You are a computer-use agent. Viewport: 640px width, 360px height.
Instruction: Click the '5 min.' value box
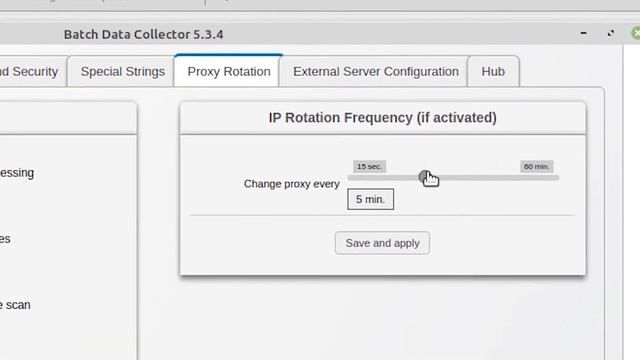(370, 199)
